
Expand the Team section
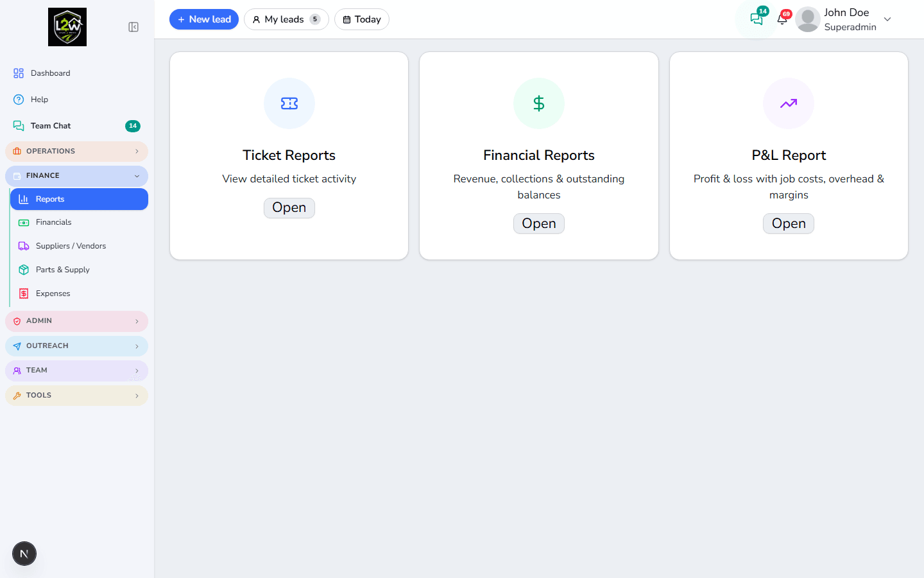[x=77, y=371]
